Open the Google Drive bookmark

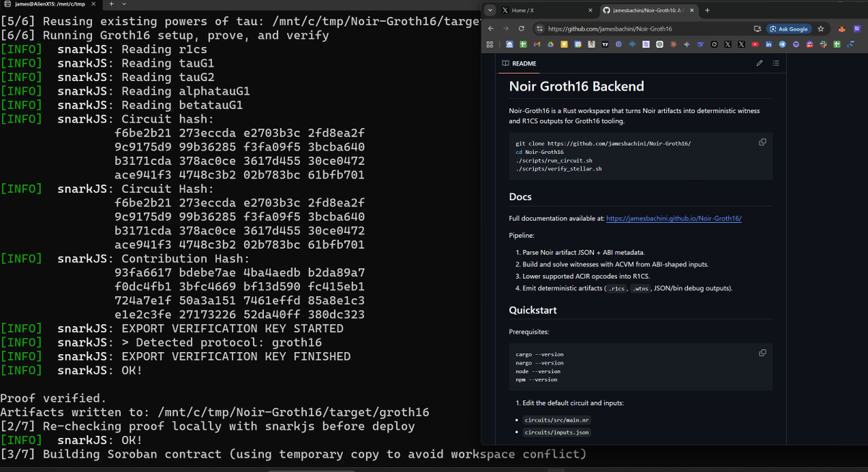(550, 44)
